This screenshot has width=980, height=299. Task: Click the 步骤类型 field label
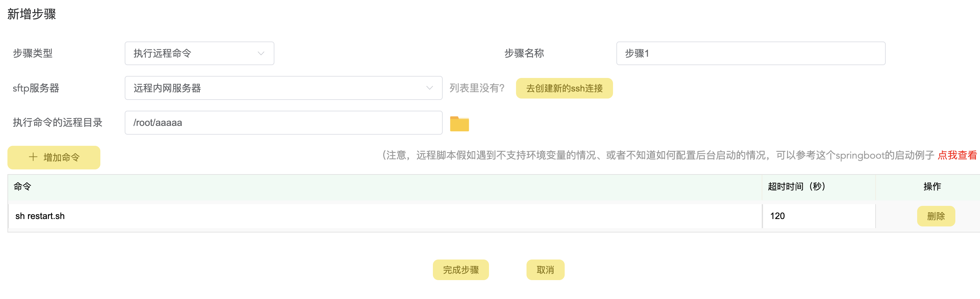point(33,54)
